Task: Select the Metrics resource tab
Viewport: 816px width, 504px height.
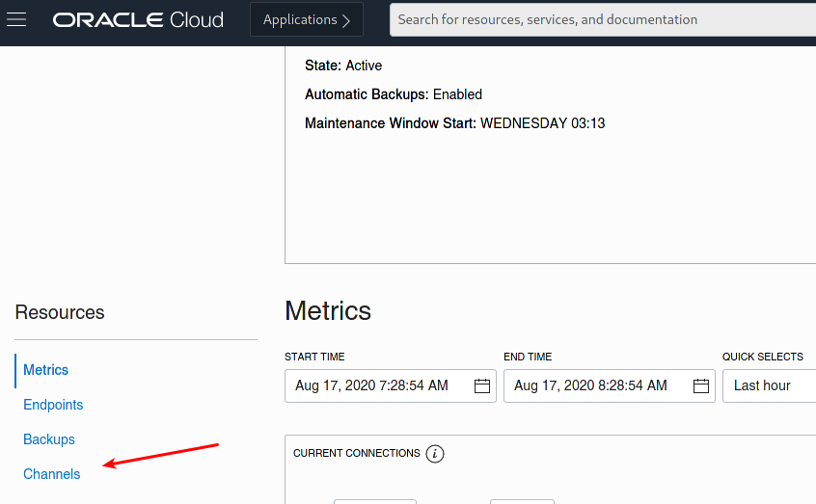Action: click(x=45, y=370)
